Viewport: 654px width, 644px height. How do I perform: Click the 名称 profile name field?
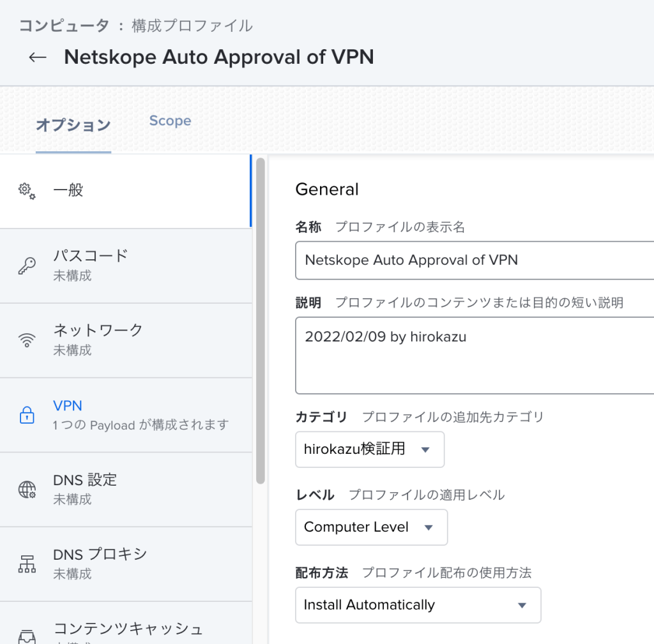[x=475, y=260]
